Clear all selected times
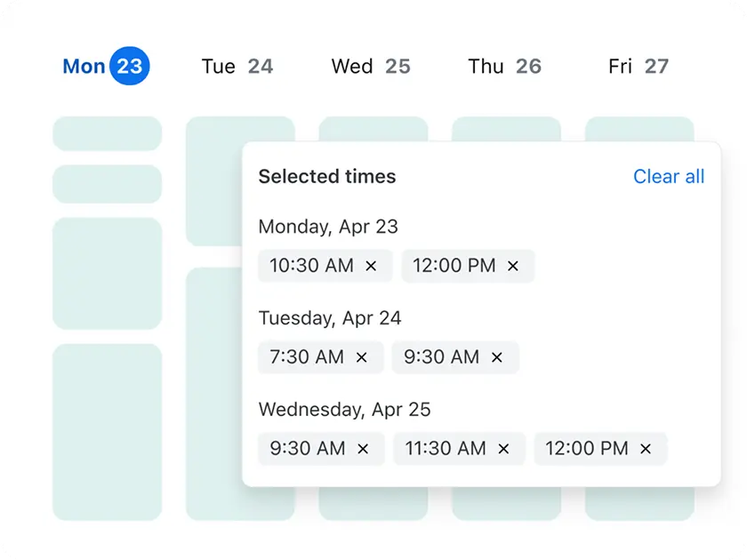747x560 pixels. [x=669, y=177]
